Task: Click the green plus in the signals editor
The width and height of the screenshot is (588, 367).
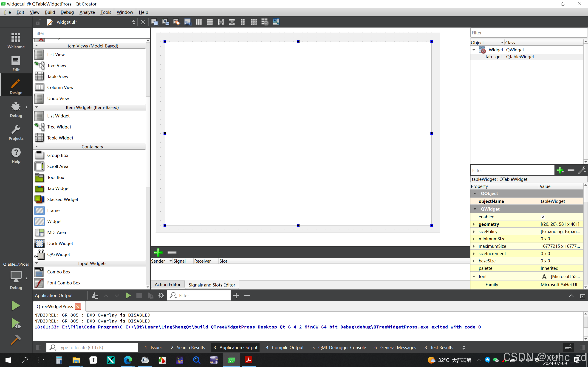Action: (x=158, y=253)
